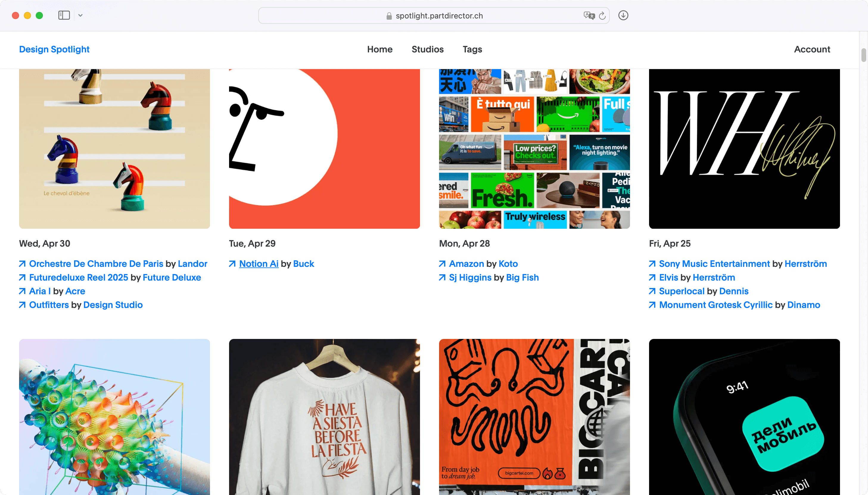
Task: Open the Elvis project link
Action: click(668, 277)
